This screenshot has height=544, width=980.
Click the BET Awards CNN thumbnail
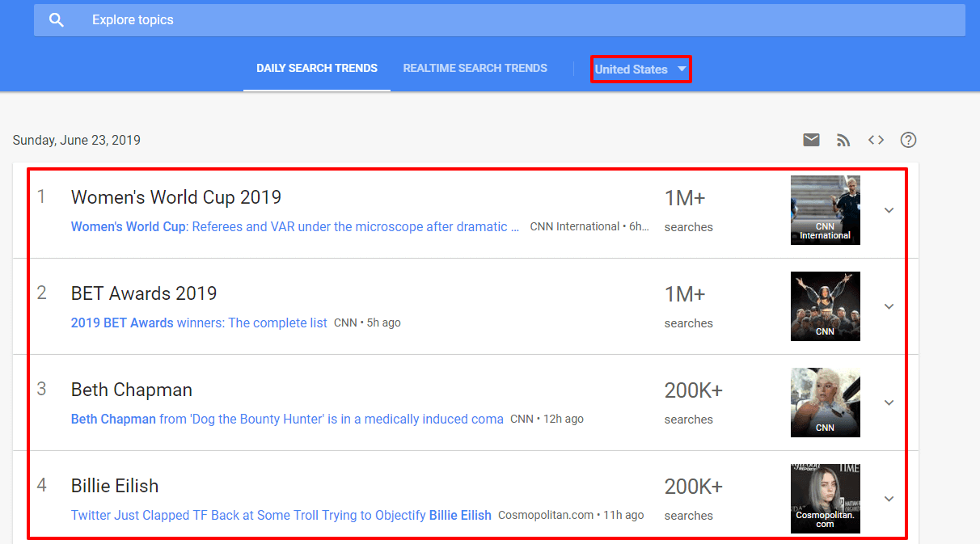coord(825,306)
